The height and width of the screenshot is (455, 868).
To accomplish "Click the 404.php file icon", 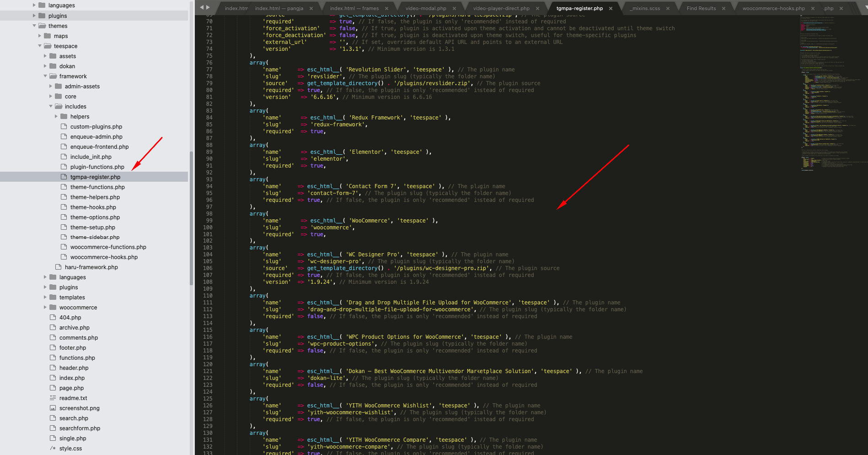I will point(53,317).
